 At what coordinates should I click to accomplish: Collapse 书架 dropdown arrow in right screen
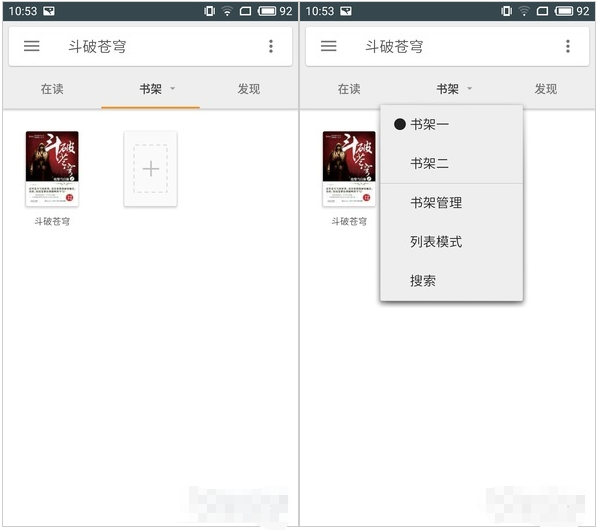[x=469, y=88]
